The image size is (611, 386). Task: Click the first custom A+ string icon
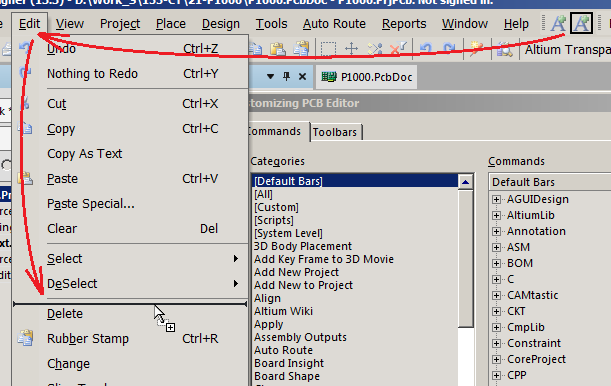click(x=558, y=23)
